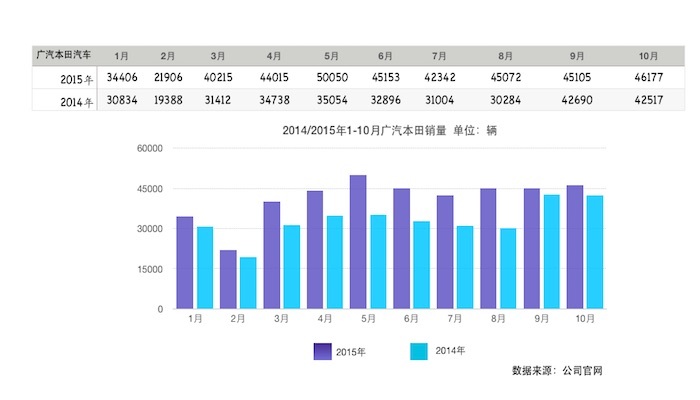Click the 2015年 row header in table
700x400 pixels.
pyautogui.click(x=76, y=79)
